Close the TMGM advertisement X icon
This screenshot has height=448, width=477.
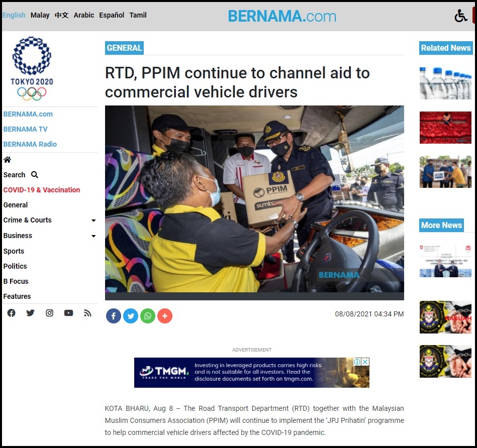[x=365, y=362]
